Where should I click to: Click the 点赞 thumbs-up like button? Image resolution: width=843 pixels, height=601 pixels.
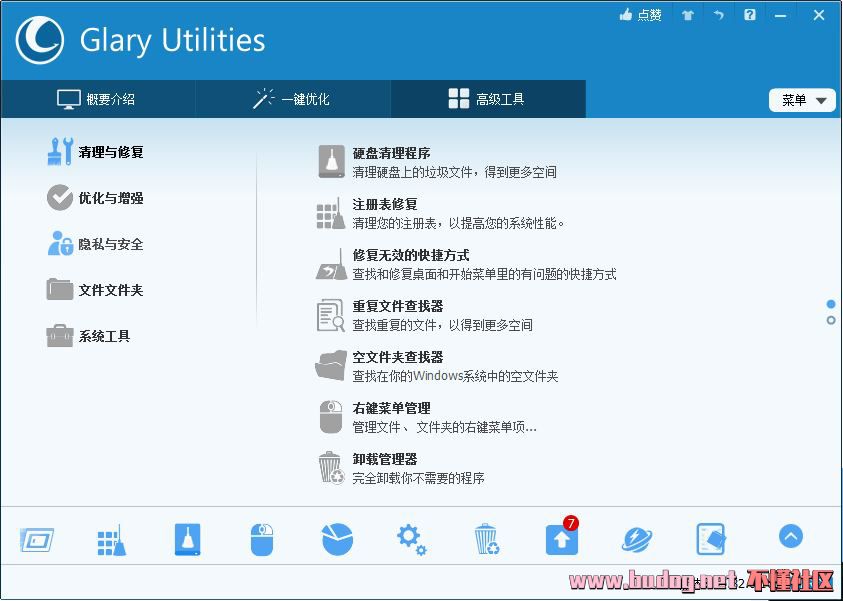640,15
